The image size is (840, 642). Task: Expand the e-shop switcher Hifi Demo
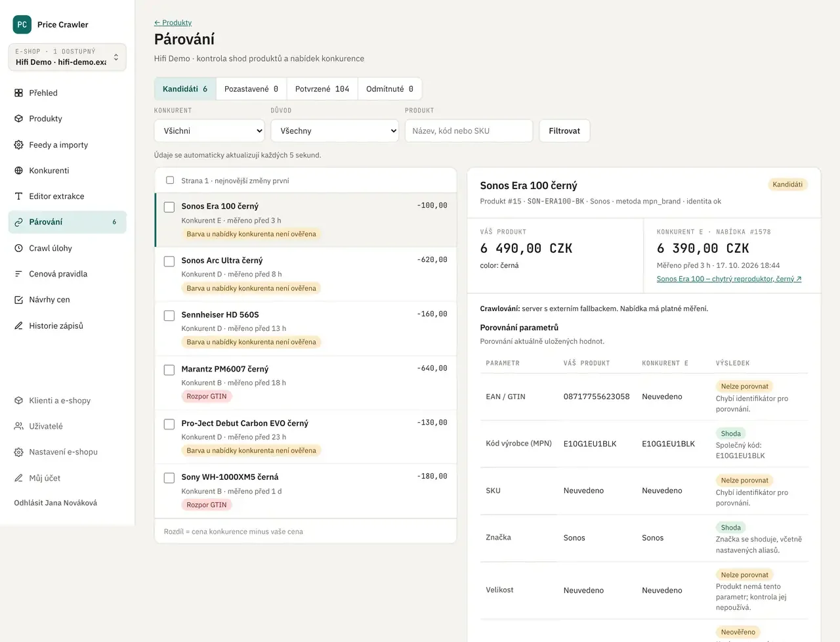(67, 57)
